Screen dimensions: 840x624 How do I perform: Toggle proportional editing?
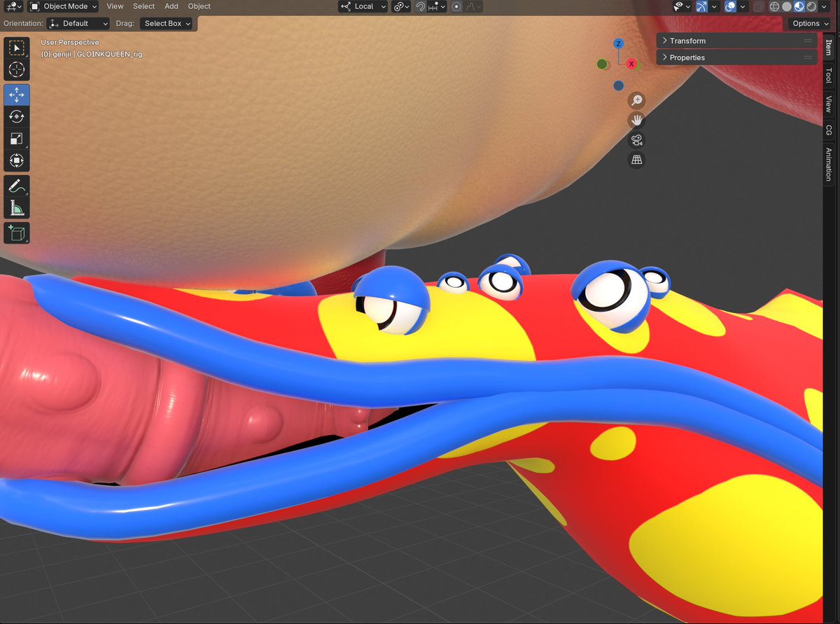pos(456,6)
